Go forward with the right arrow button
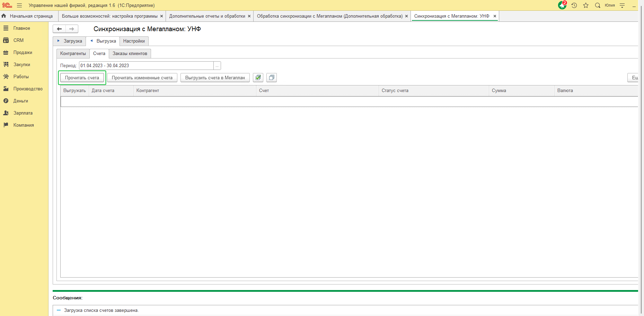This screenshot has width=644, height=316. [x=72, y=29]
